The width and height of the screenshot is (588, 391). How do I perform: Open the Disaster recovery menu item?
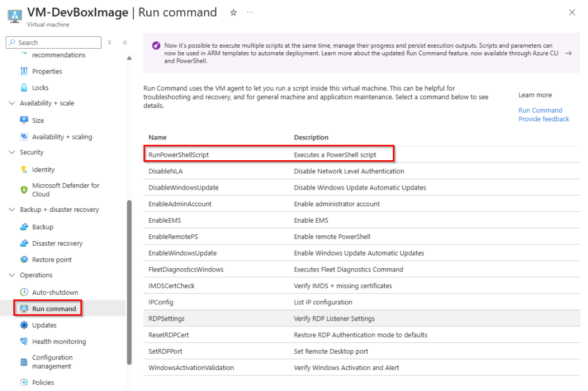pyautogui.click(x=57, y=243)
